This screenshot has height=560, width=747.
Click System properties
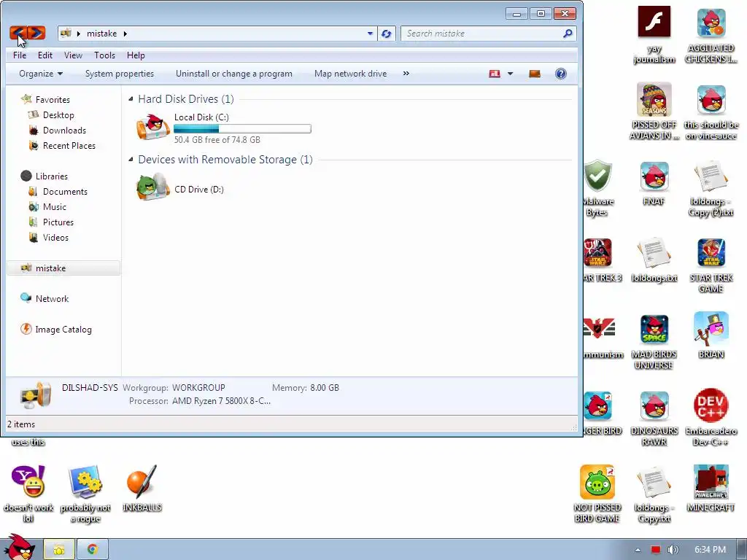tap(120, 74)
